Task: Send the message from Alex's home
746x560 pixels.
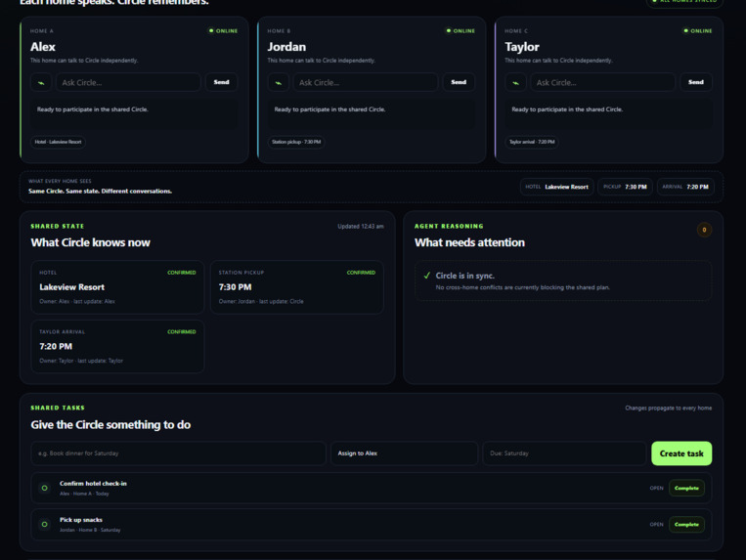Action: [221, 82]
